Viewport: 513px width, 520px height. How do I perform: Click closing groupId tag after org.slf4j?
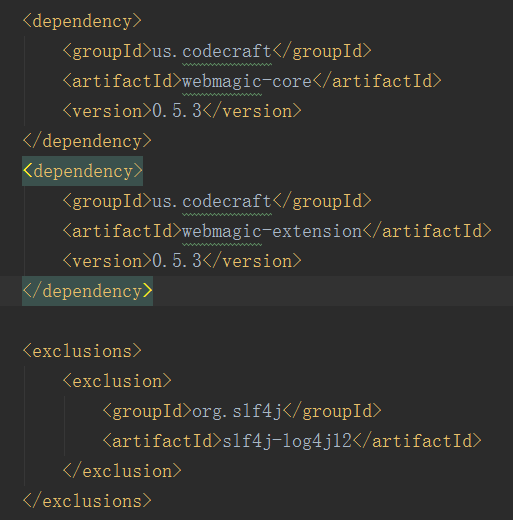click(x=332, y=411)
